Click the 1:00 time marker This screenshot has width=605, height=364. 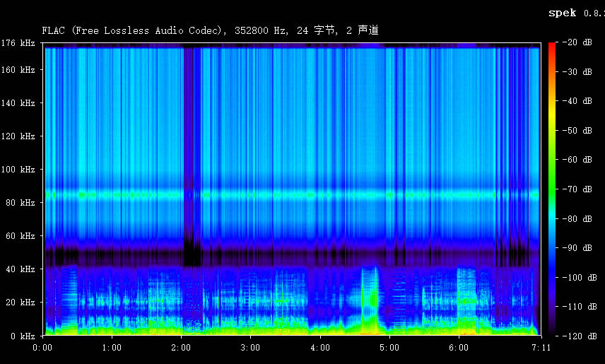point(112,348)
